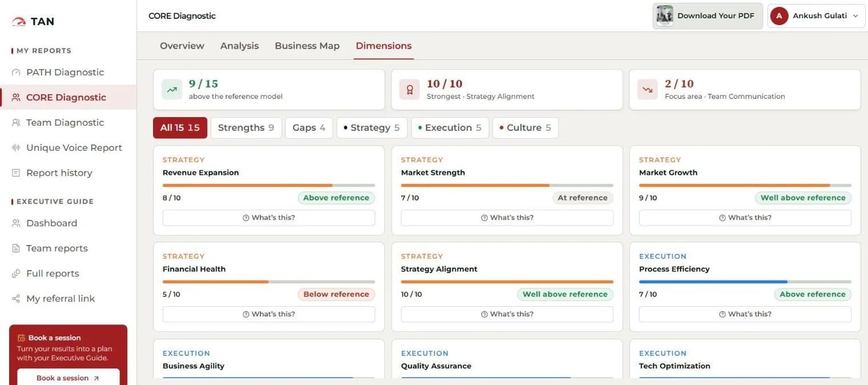
Task: Open My referral link in the sidebar
Action: [68, 299]
